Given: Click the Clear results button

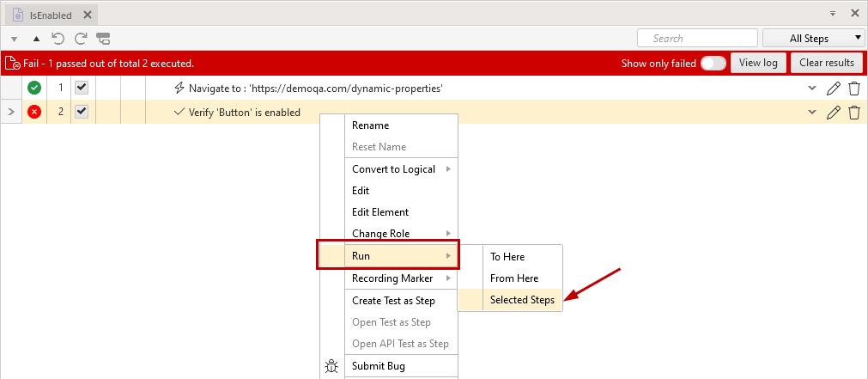Looking at the screenshot, I should [827, 63].
